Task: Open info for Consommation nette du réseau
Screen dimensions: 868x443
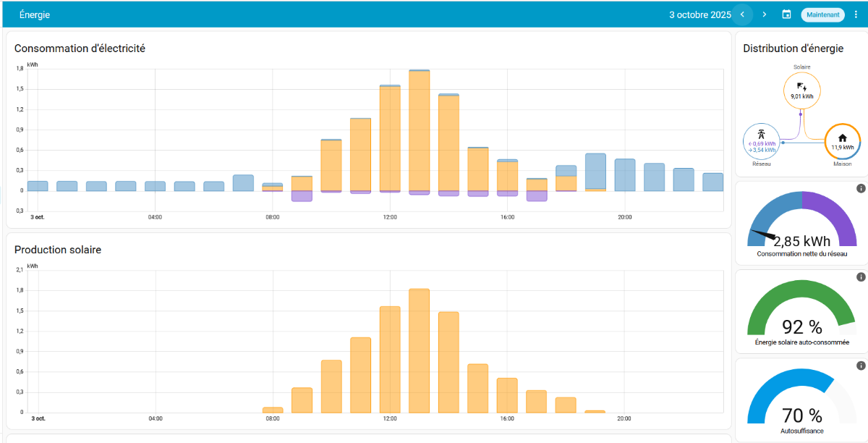Action: (861, 189)
